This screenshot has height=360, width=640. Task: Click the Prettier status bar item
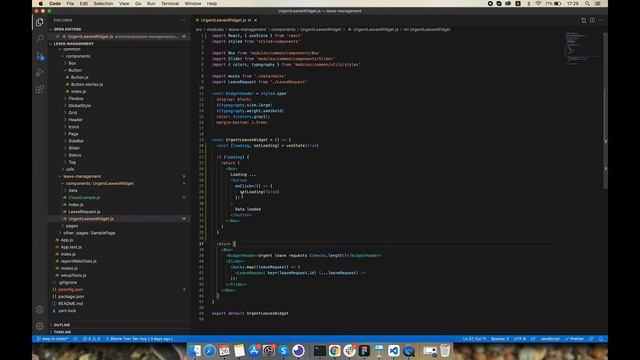point(574,339)
